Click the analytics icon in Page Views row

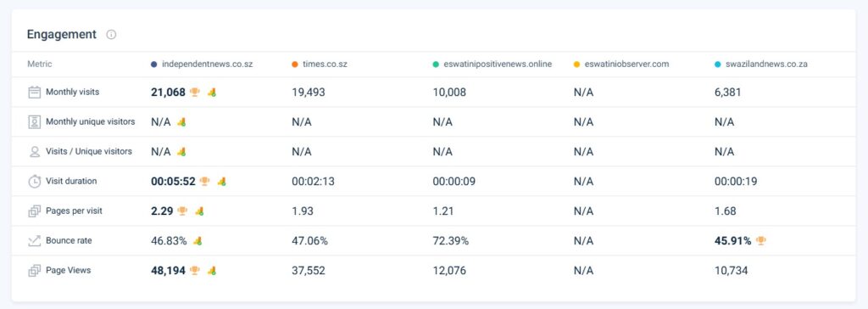211,271
